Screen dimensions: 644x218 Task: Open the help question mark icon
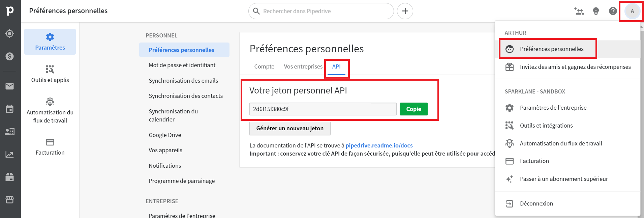[613, 11]
